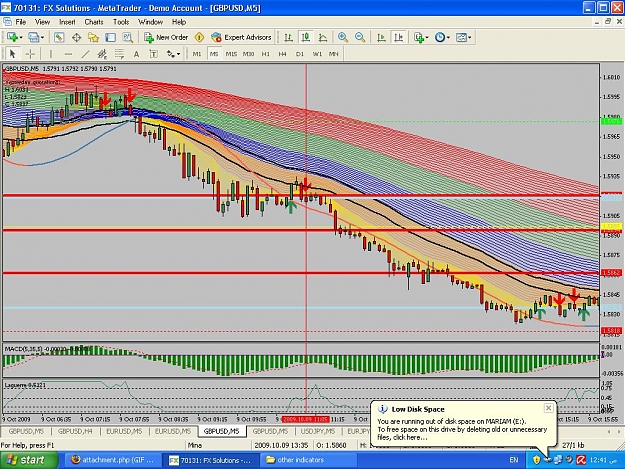Switch timeframe to M30
Image resolution: width=625 pixels, height=469 pixels.
pos(248,54)
